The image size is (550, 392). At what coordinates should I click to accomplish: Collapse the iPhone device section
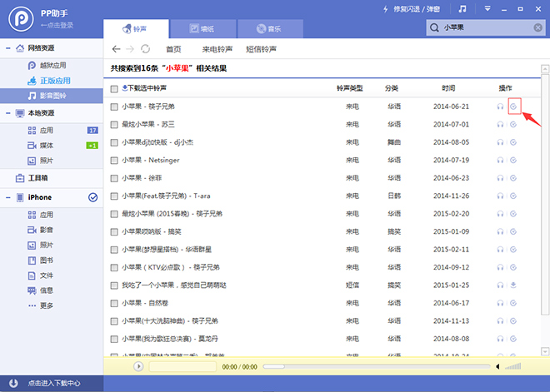[x=8, y=197]
